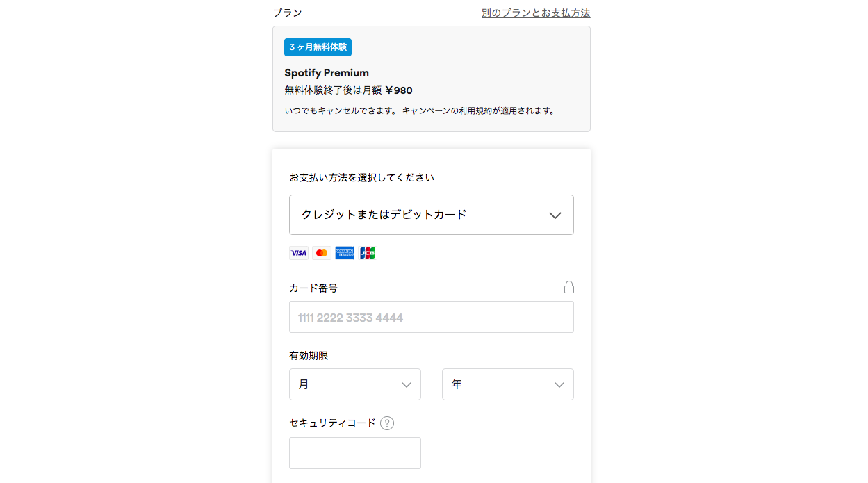Click the プラン heading
This screenshot has height=483, width=868.
(x=287, y=12)
